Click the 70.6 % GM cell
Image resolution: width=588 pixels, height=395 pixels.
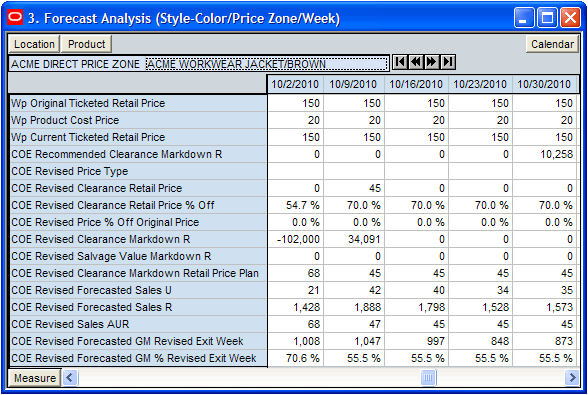tap(295, 358)
